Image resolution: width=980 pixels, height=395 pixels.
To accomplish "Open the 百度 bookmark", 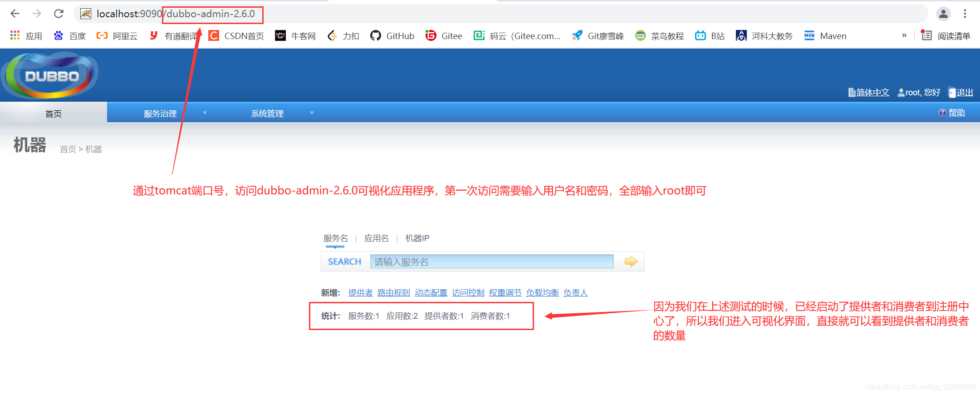I will (69, 35).
